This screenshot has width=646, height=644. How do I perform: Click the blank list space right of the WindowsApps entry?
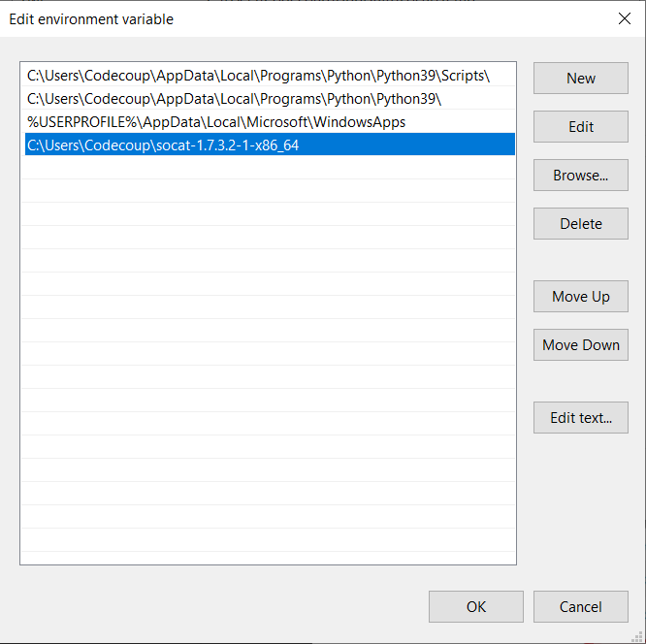tap(461, 122)
